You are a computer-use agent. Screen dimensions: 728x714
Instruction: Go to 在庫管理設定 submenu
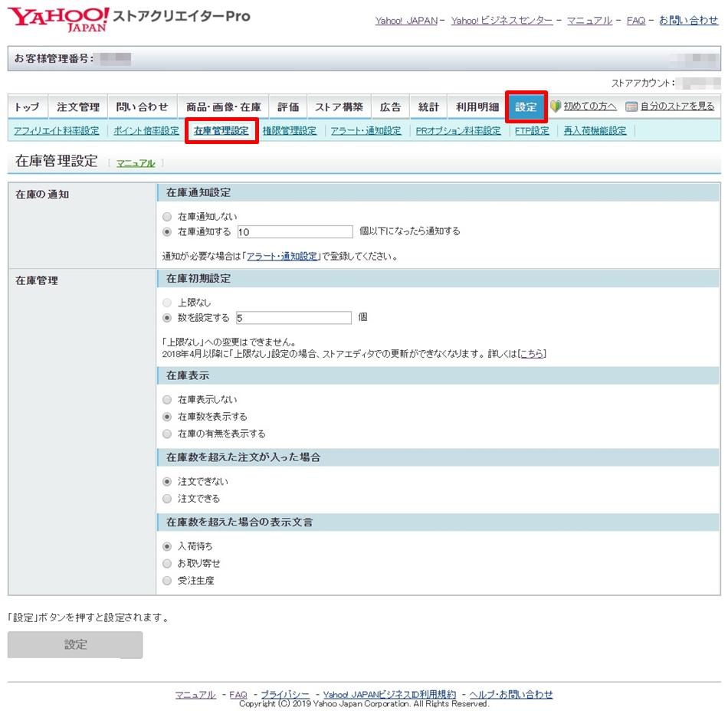(221, 131)
